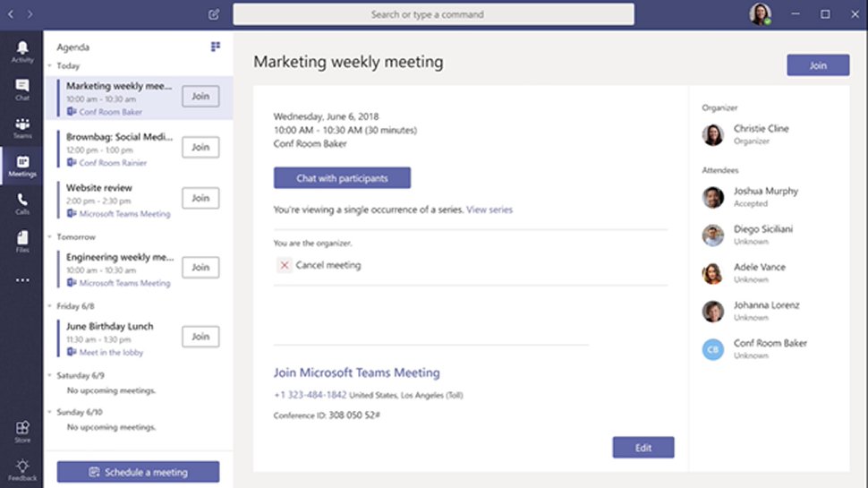The height and width of the screenshot is (488, 868).
Task: Open the user profile avatar
Action: click(760, 13)
